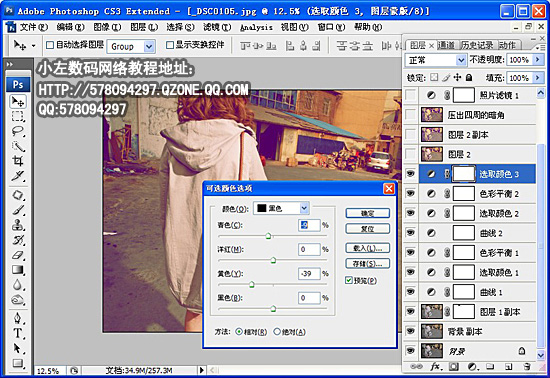Image resolution: width=550 pixels, height=378 pixels.
Task: Open the layers panel options menu
Action: [540, 47]
